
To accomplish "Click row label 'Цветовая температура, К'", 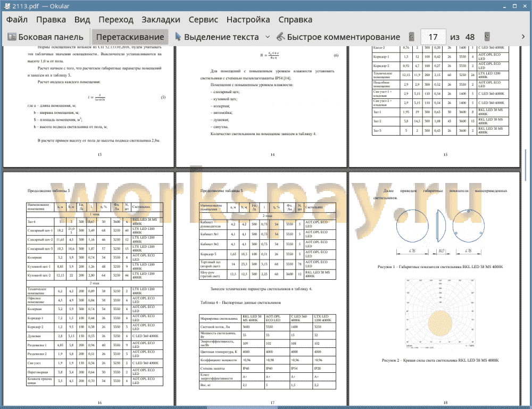I will coord(219,352).
